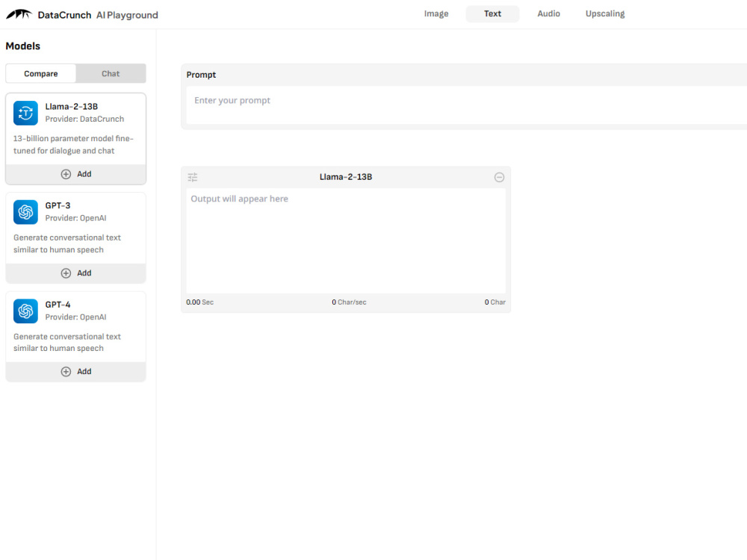Add the GPT-4 model
This screenshot has height=560, width=747.
(75, 371)
